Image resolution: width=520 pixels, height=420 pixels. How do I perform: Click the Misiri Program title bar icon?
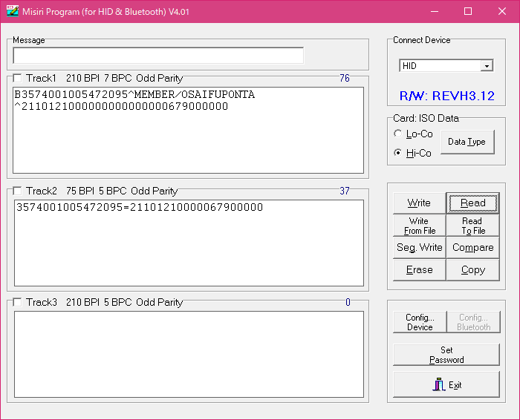point(12,11)
